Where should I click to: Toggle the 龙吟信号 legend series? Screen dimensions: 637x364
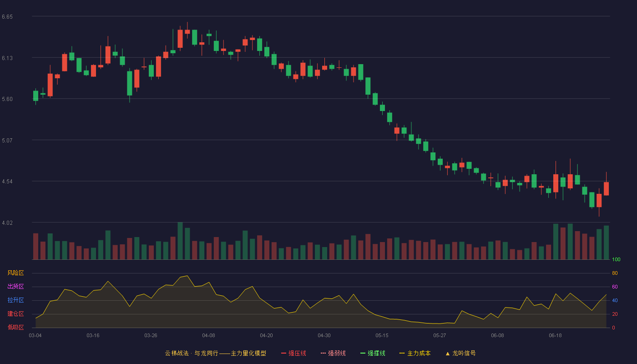(x=460, y=353)
